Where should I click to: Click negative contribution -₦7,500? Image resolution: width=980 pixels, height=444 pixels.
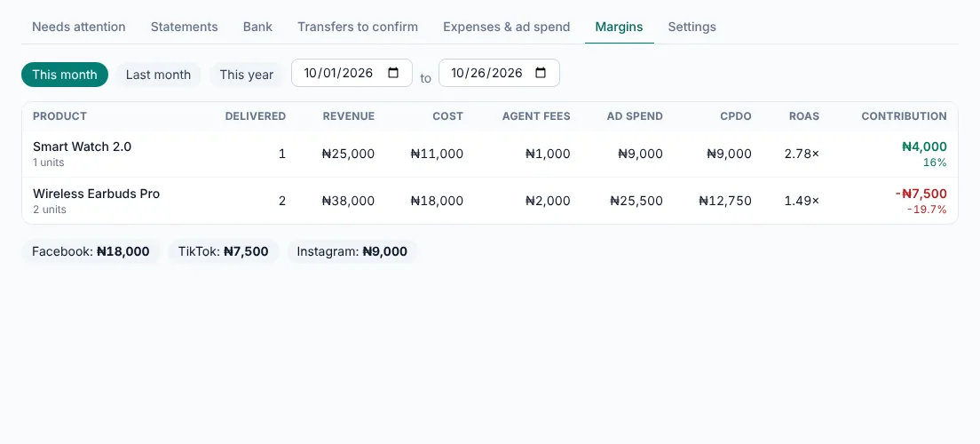[921, 194]
